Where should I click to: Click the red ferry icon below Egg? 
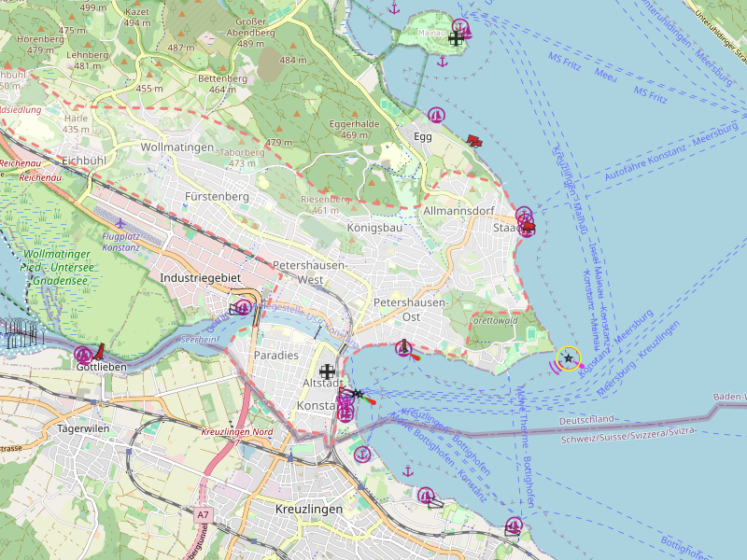tap(473, 142)
